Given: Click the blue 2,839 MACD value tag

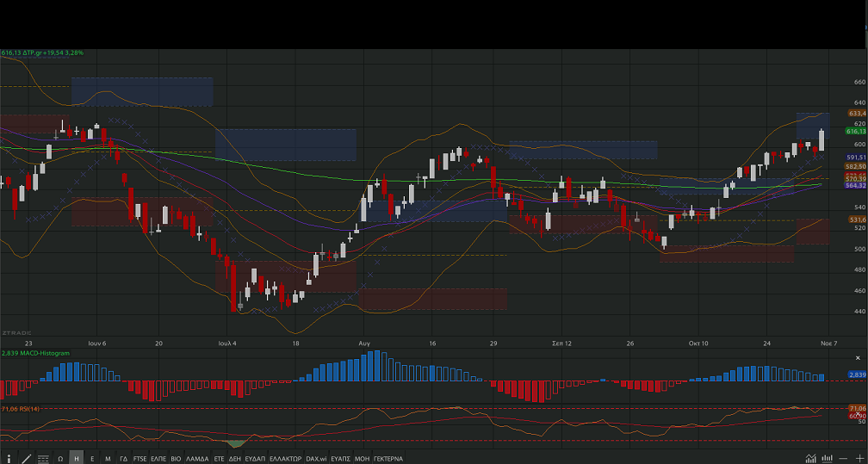Looking at the screenshot, I should [x=857, y=374].
